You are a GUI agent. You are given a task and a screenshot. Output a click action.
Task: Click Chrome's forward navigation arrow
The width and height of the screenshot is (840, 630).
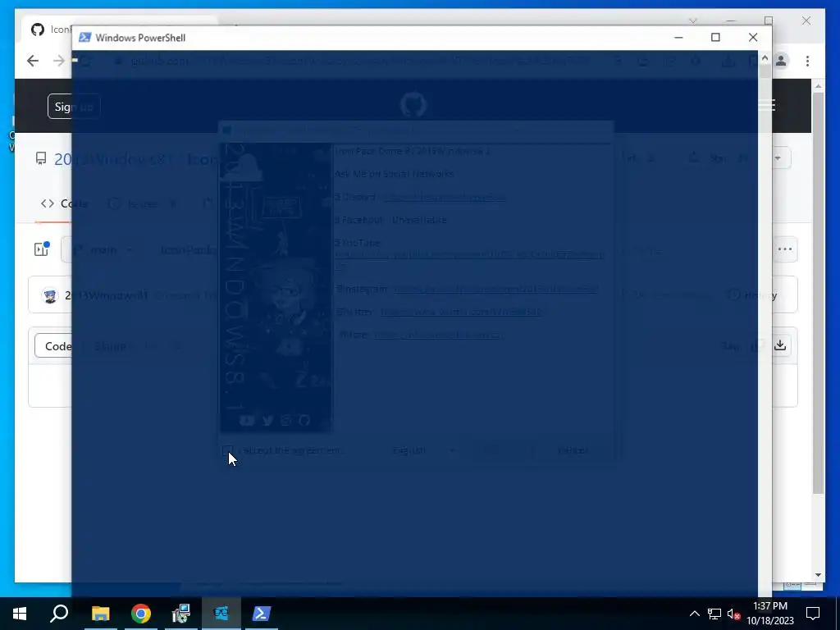point(59,61)
